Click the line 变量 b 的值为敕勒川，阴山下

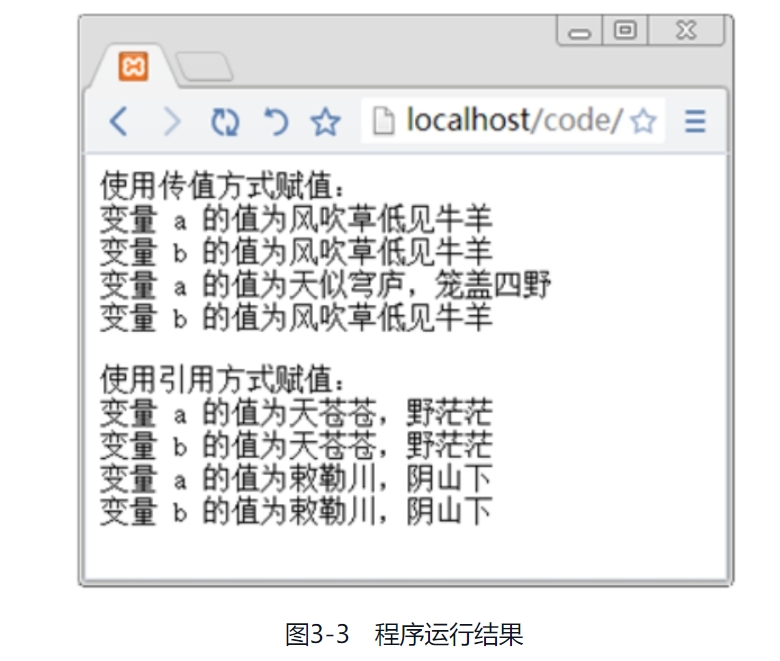[297, 511]
